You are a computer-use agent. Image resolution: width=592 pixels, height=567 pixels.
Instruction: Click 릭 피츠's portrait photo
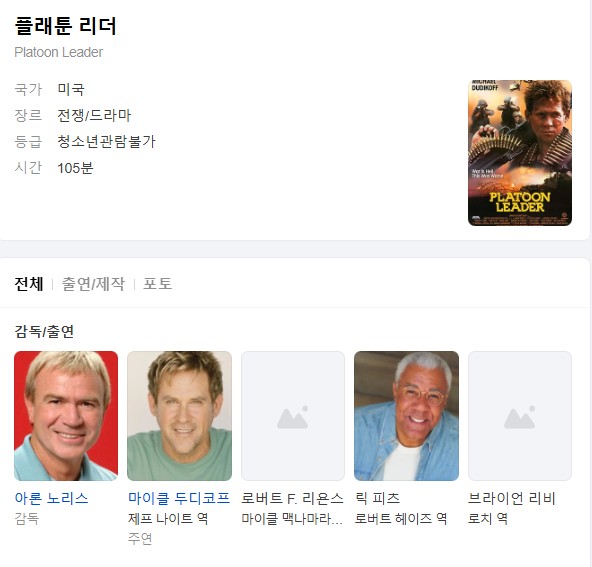tap(406, 416)
